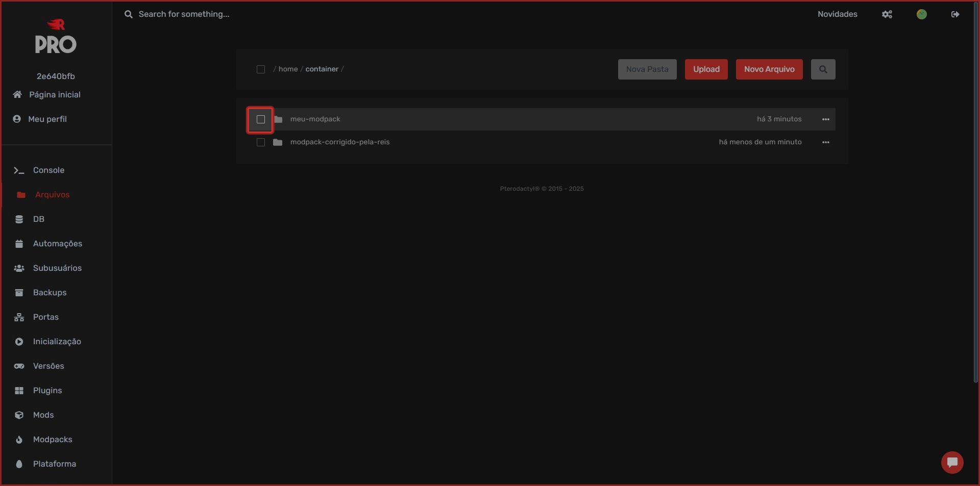The image size is (980, 486).
Task: Click the logout icon at top right
Action: [955, 14]
